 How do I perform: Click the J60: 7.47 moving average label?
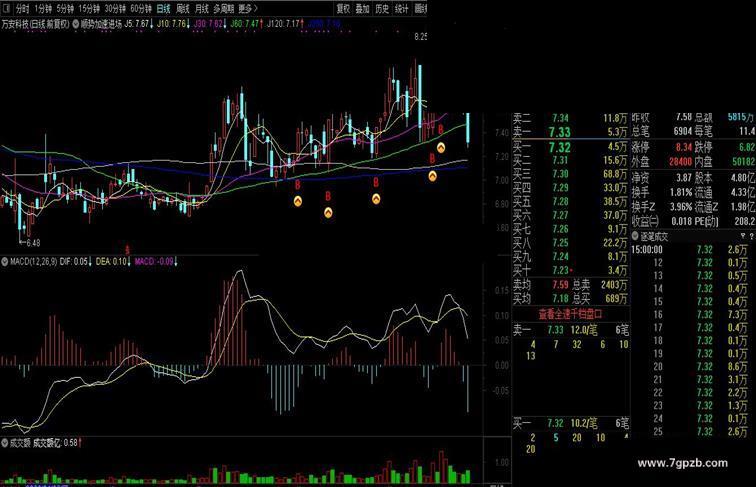[x=246, y=24]
